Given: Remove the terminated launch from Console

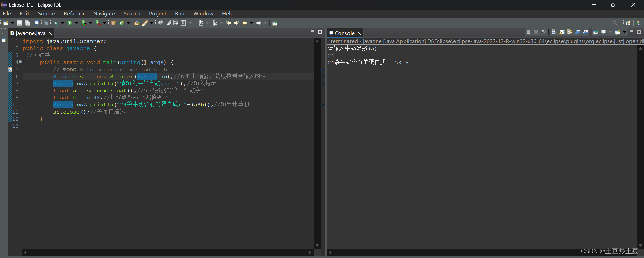Looking at the screenshot, I should pos(536,32).
